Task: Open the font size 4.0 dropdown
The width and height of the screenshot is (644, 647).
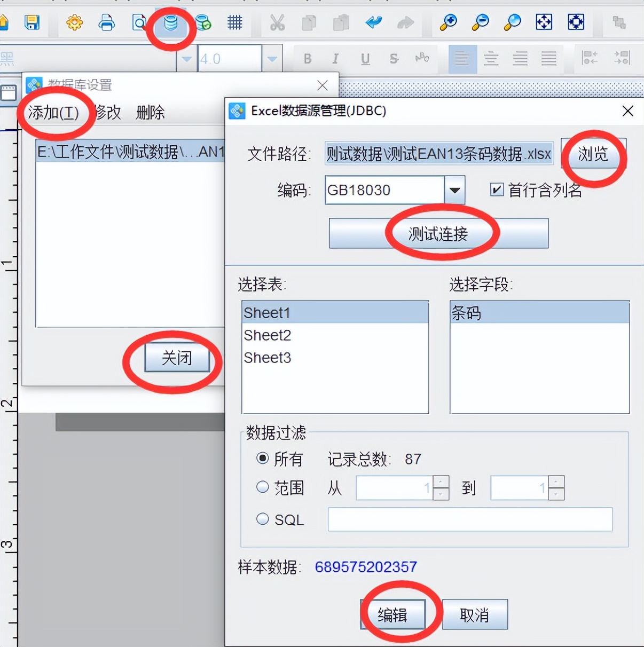Action: [272, 59]
